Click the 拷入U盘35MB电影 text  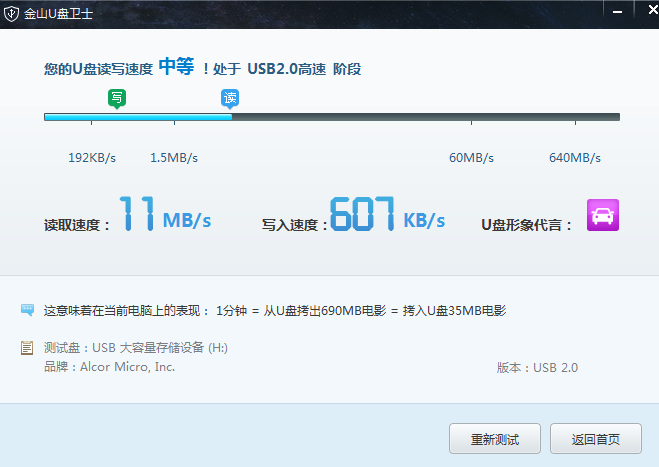tap(454, 311)
